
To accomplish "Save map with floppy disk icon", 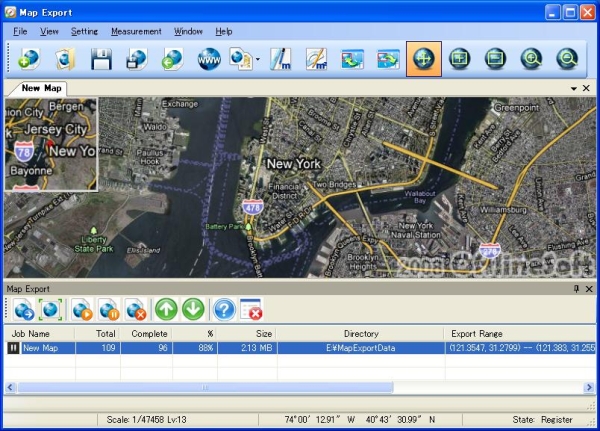I will (x=101, y=59).
